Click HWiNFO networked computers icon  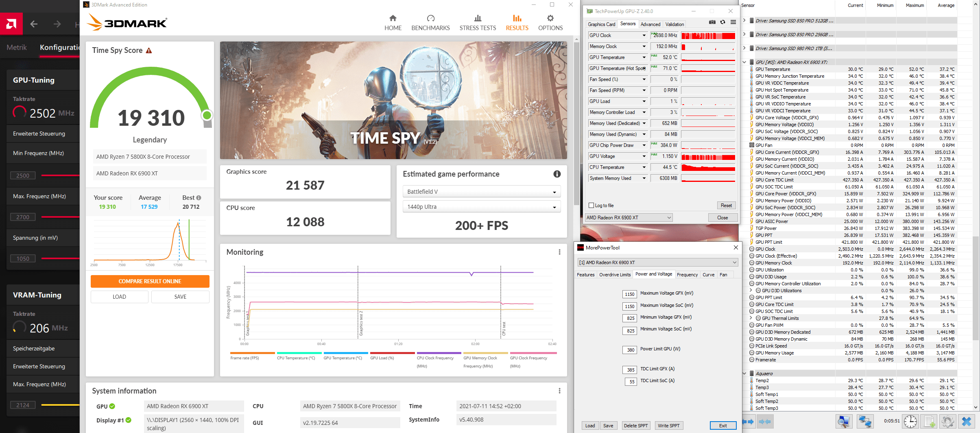tap(864, 422)
